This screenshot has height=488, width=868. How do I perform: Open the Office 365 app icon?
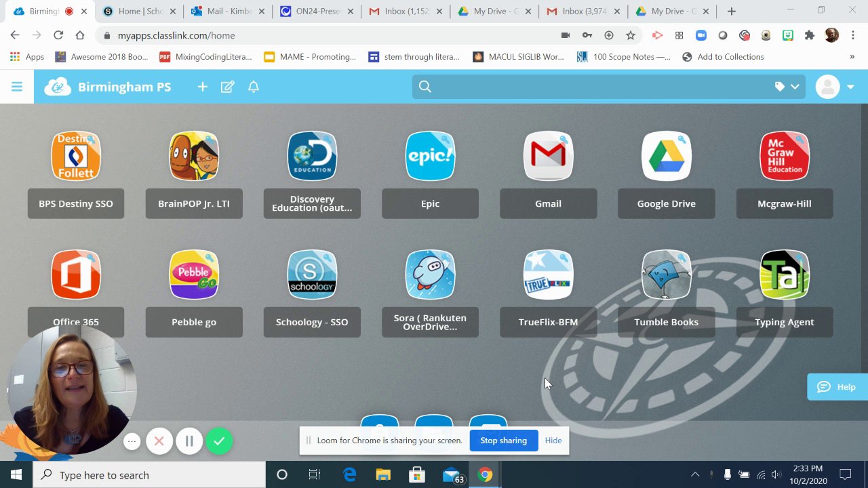coord(76,274)
